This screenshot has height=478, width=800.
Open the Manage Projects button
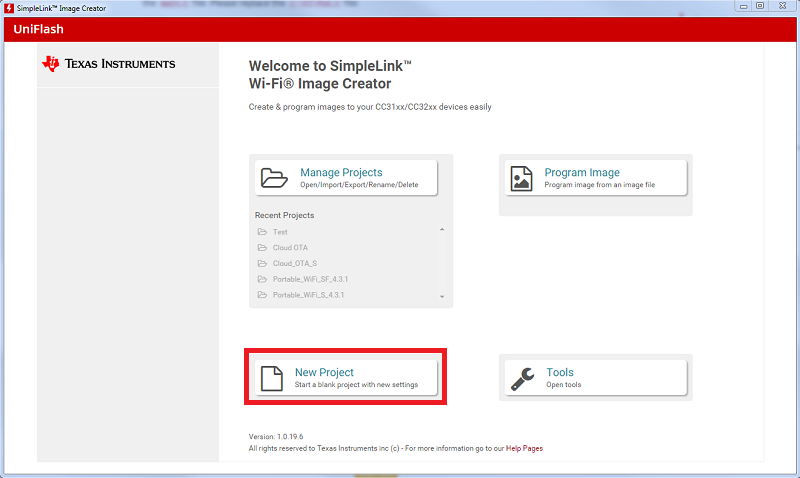tap(346, 178)
